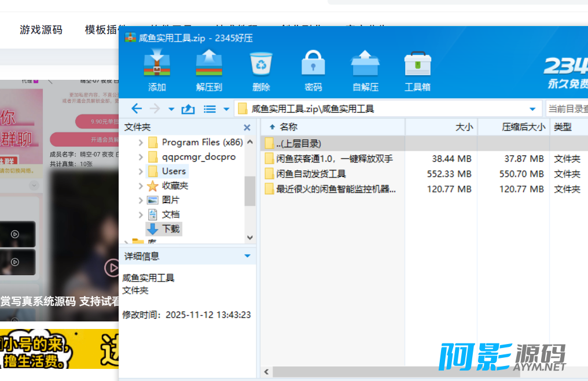Select 下载 in the folder tree
The height and width of the screenshot is (381, 588).
pos(171,229)
